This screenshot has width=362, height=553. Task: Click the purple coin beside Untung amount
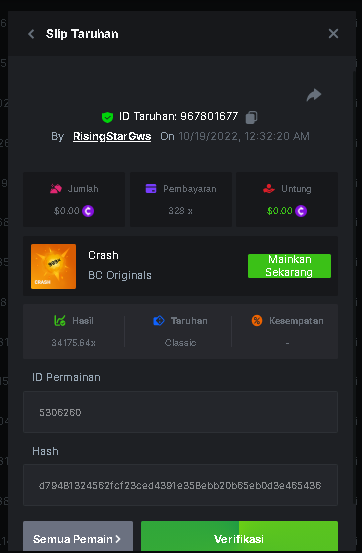[301, 211]
